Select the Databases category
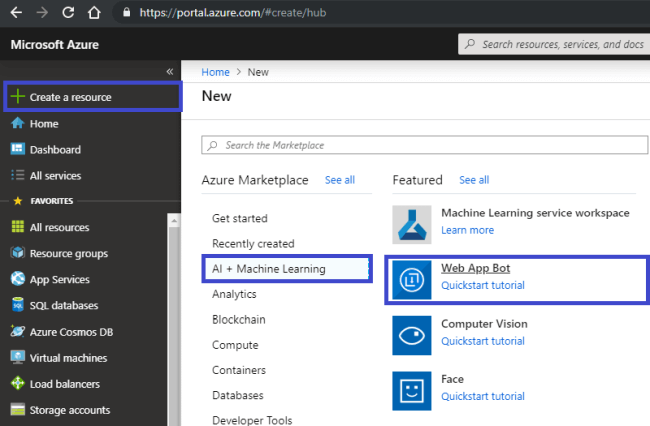 pos(238,395)
